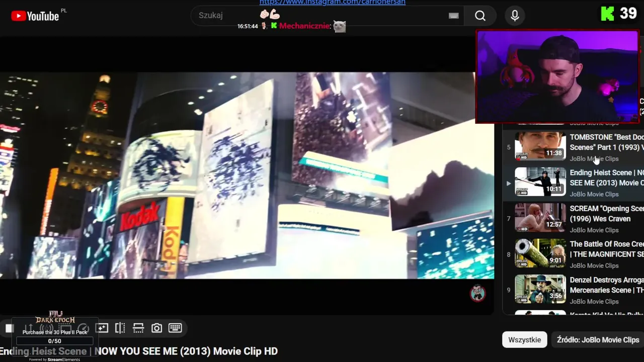The width and height of the screenshot is (644, 362).
Task: Click The Battle Of Rose Creek title
Action: [x=607, y=249]
